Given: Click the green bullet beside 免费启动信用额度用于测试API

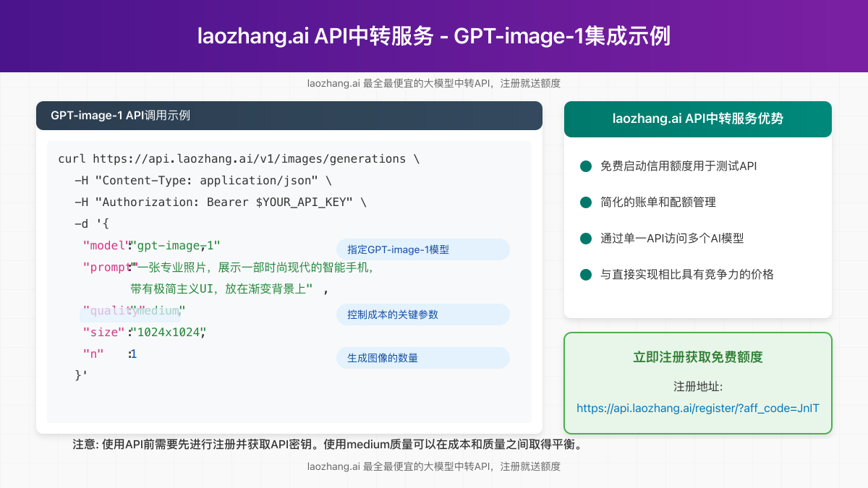Looking at the screenshot, I should click(x=586, y=166).
